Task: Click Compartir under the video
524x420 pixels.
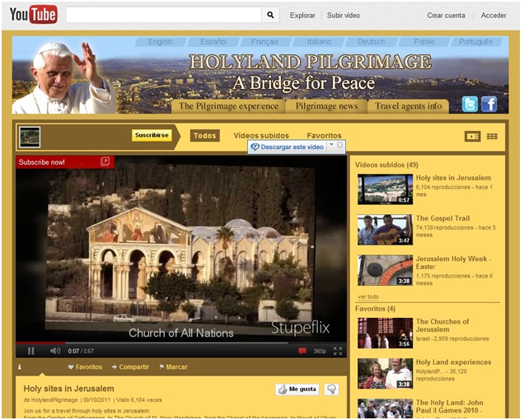Action: [130, 366]
